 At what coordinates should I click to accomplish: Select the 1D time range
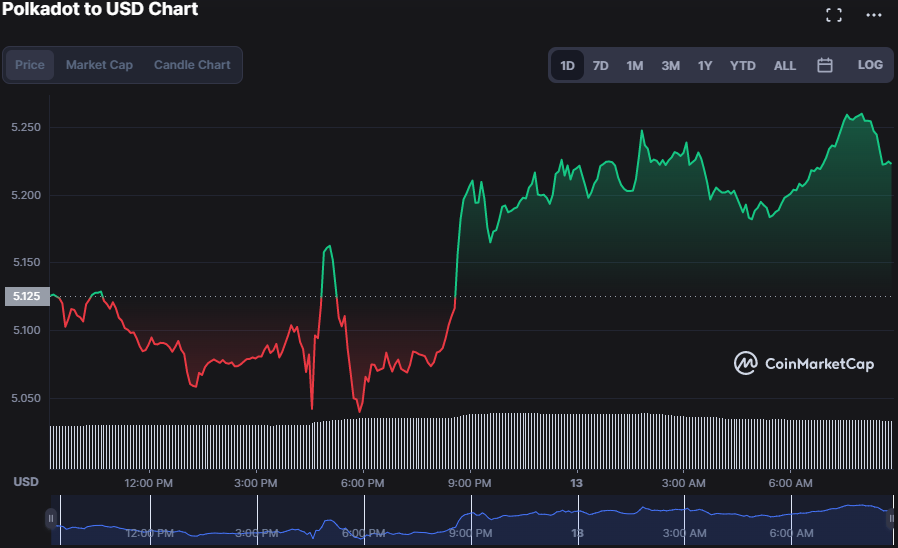tap(567, 66)
